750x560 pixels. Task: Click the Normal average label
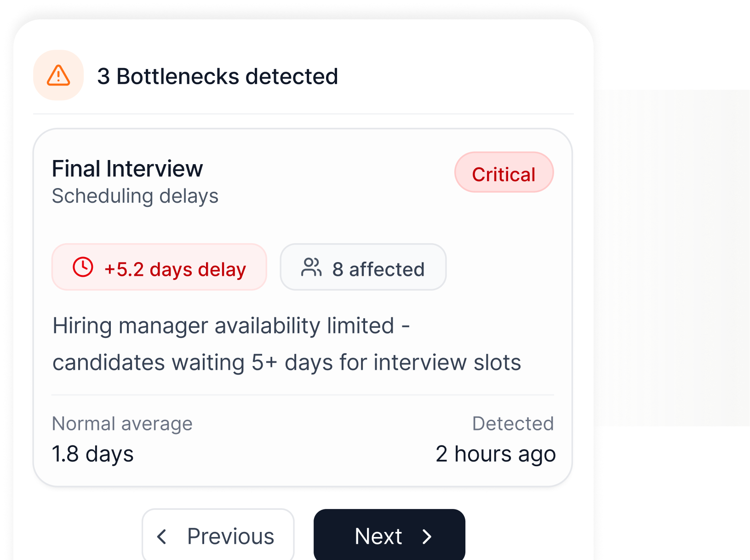coord(122,423)
